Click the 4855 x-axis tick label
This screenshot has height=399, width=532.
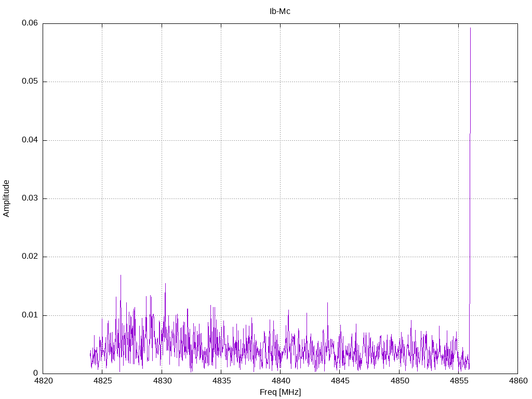459,381
